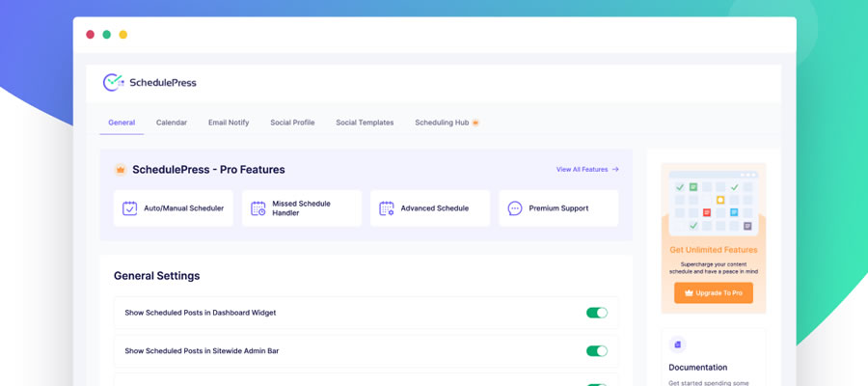
Task: Select the Premium Support card
Action: click(x=558, y=208)
